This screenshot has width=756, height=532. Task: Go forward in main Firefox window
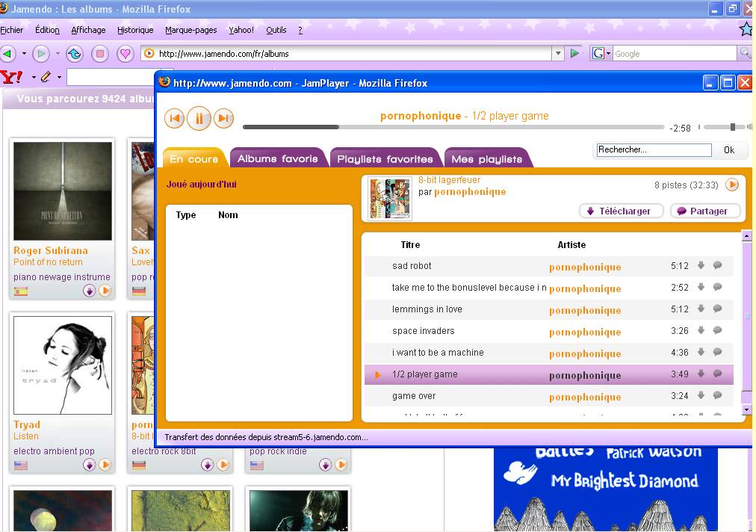click(42, 54)
